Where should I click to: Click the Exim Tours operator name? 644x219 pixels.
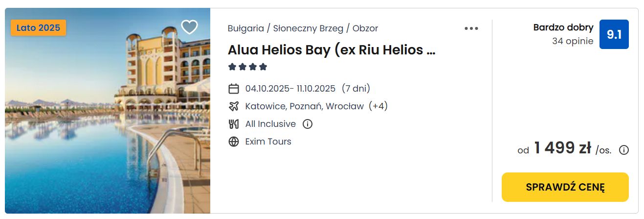point(268,142)
